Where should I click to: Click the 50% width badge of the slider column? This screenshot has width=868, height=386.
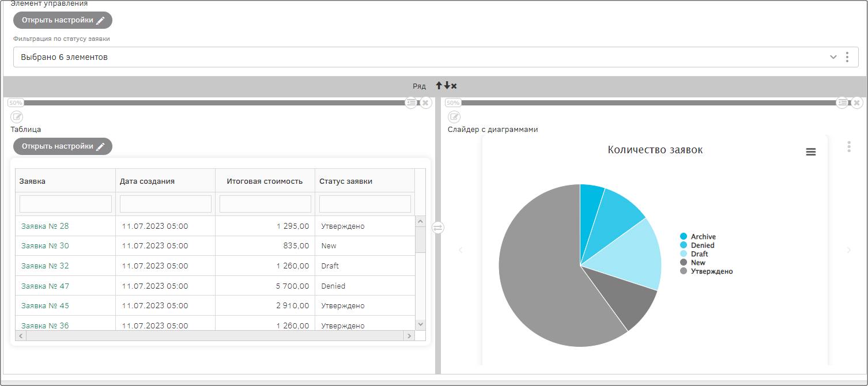tap(453, 103)
